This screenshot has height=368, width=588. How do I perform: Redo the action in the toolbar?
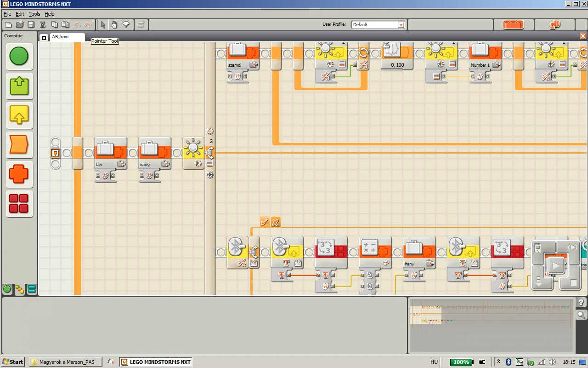coord(88,24)
